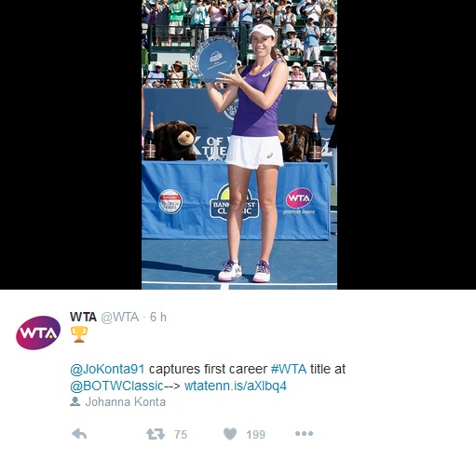Open the trophy photo of Konta

coord(239,144)
